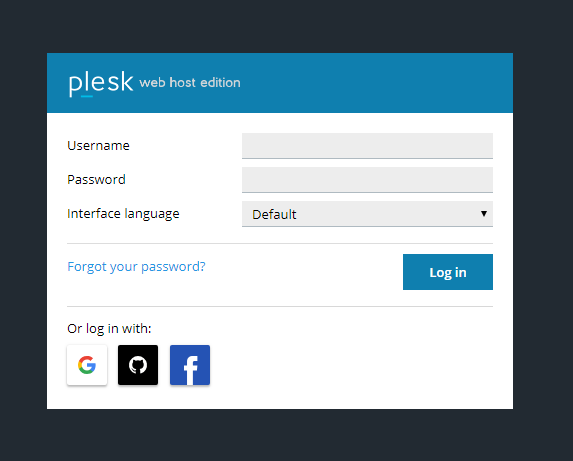
Task: Click the Password label
Action: tap(96, 180)
